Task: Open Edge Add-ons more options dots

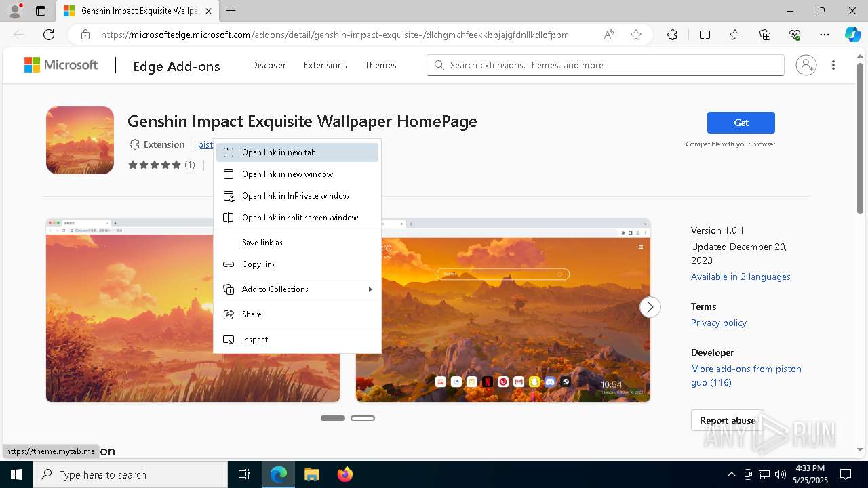Action: (x=833, y=65)
